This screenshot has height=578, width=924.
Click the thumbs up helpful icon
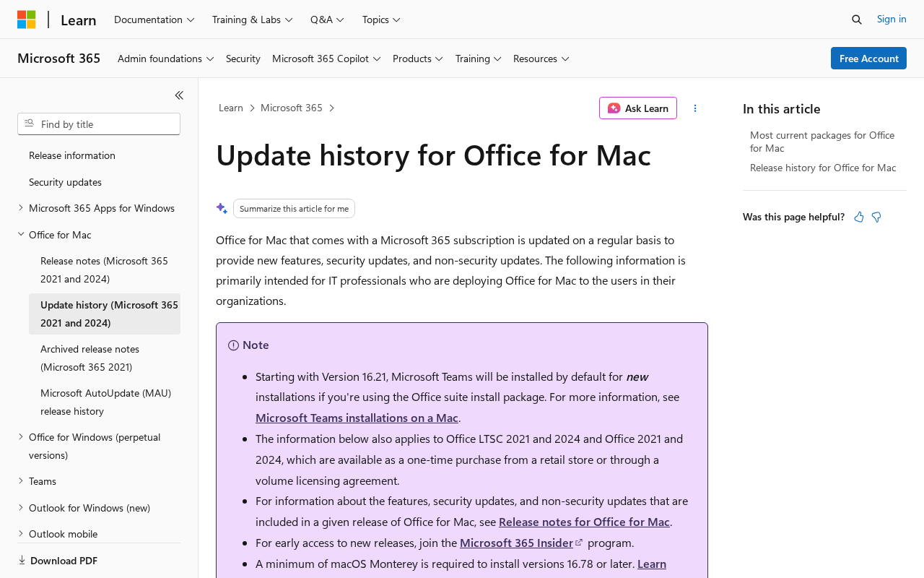coord(859,217)
